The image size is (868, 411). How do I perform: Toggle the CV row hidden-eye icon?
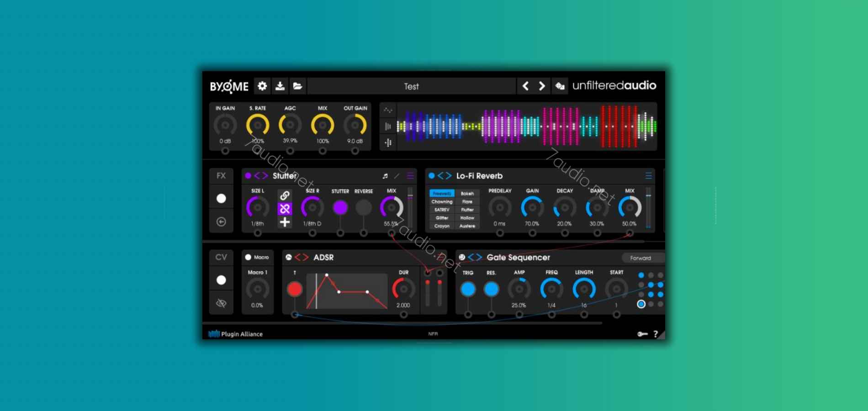point(221,303)
